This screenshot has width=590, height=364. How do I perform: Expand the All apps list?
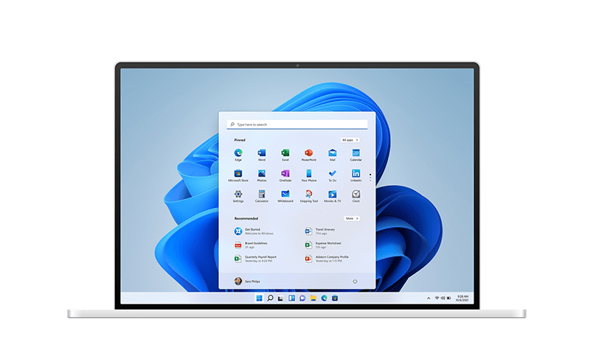(x=350, y=140)
